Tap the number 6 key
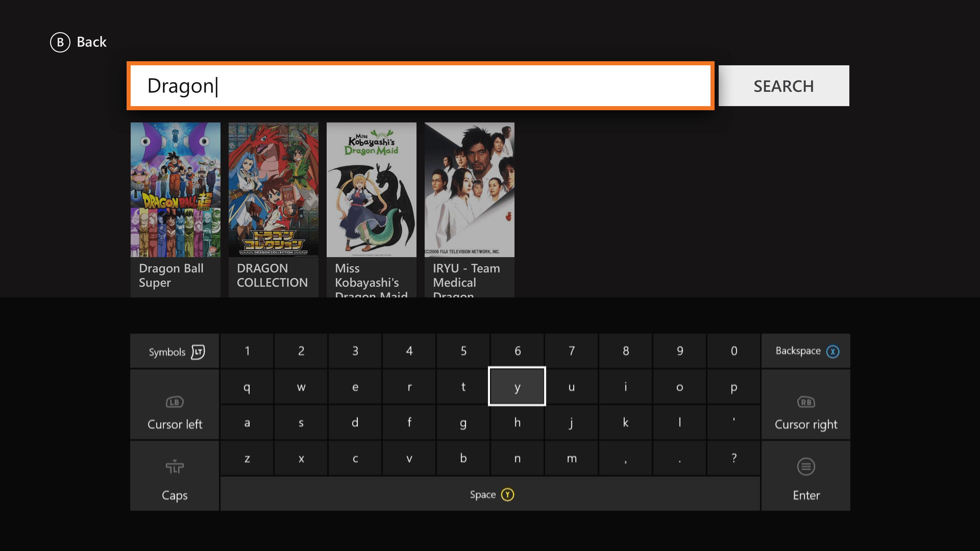Screen dimensions: 980x551 517,350
